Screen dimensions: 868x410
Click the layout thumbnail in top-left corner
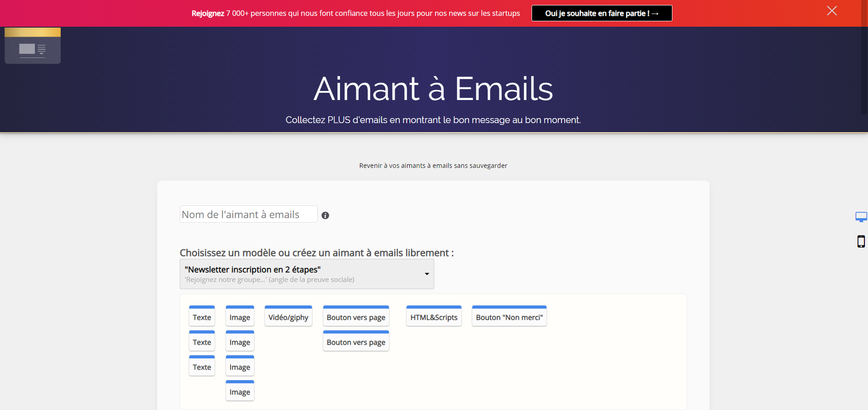[x=33, y=46]
